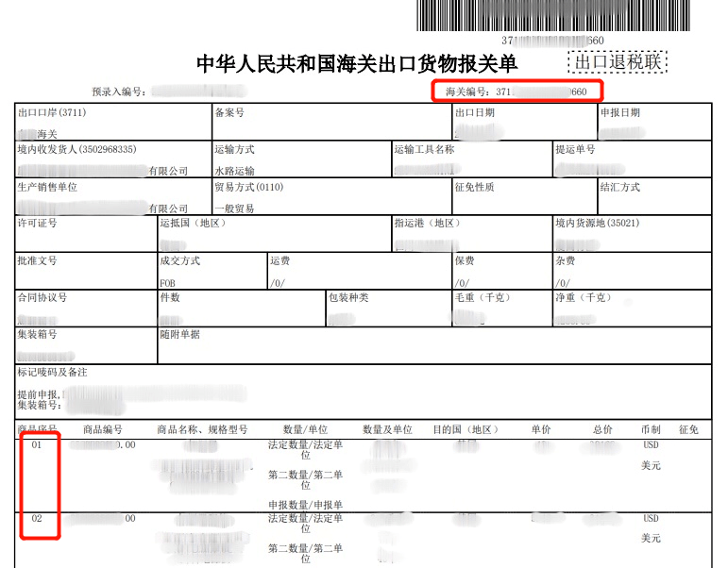This screenshot has width=728, height=568.
Task: Click USD in the item 02 row
Action: point(651,518)
